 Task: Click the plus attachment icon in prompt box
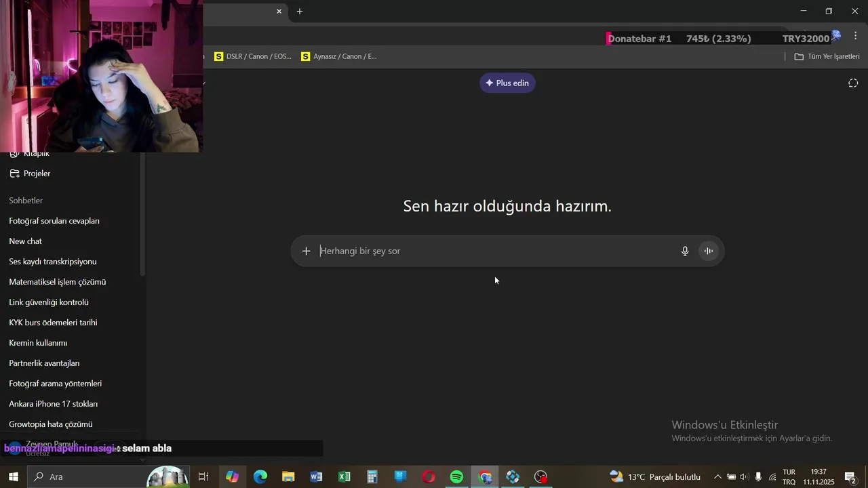pos(306,251)
